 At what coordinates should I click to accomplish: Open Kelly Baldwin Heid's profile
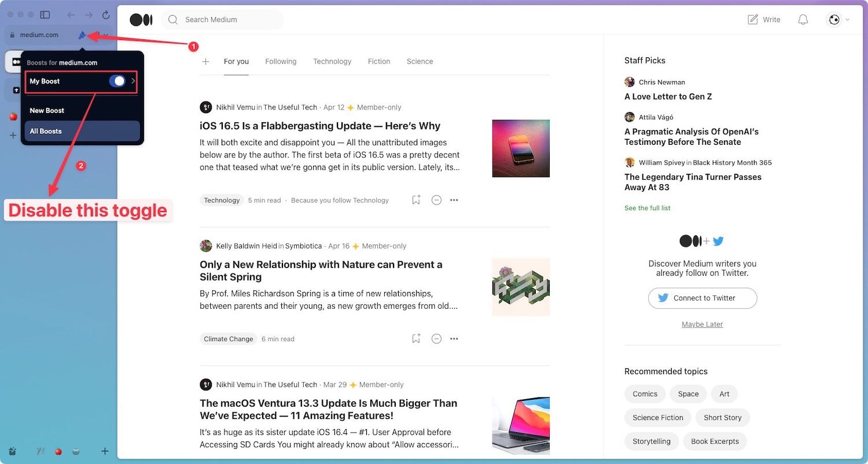247,246
